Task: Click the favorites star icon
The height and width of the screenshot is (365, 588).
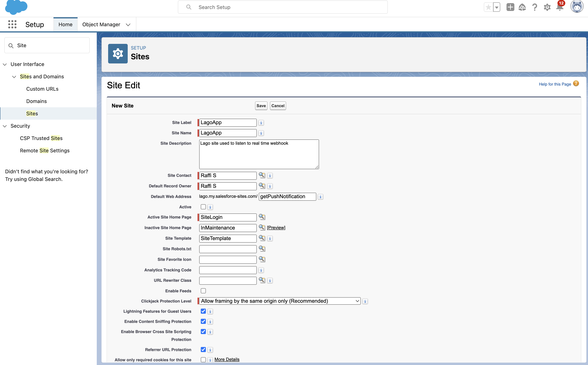Action: pyautogui.click(x=488, y=7)
